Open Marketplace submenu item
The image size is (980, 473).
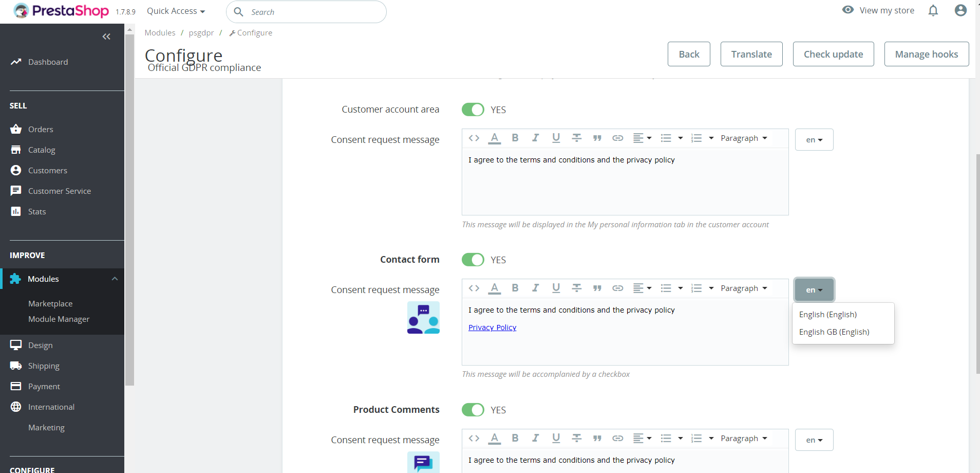click(50, 303)
